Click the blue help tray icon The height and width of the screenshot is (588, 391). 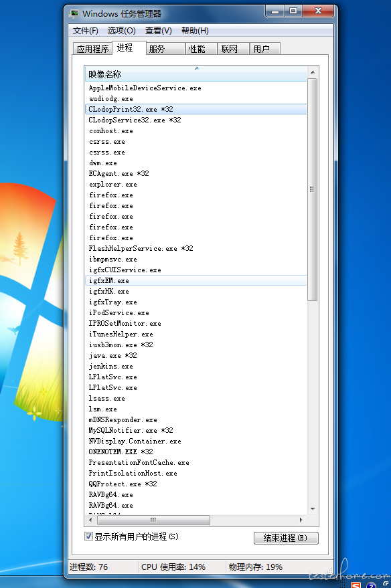371,585
